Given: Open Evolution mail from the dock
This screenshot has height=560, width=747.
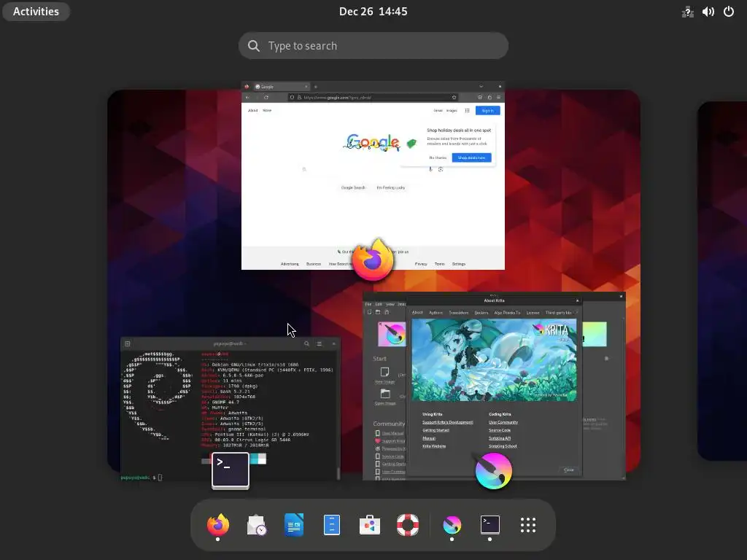Looking at the screenshot, I should tap(256, 525).
